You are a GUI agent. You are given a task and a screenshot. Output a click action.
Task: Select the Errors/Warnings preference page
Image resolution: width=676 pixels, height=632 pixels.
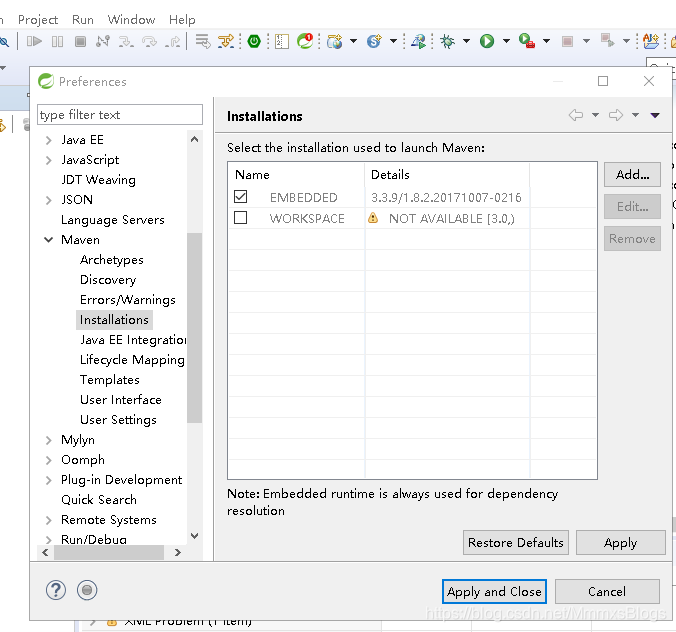click(128, 300)
